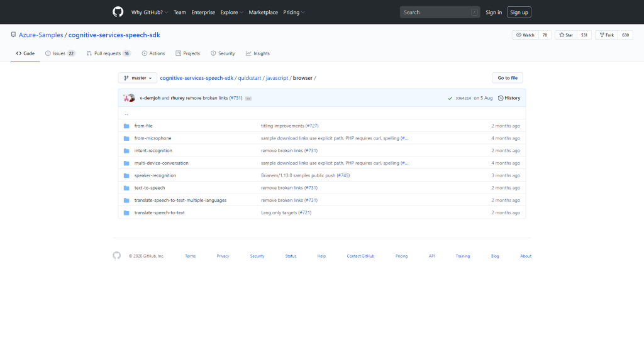The image size is (644, 362).
Task: Switch to the Actions tab
Action: click(153, 53)
